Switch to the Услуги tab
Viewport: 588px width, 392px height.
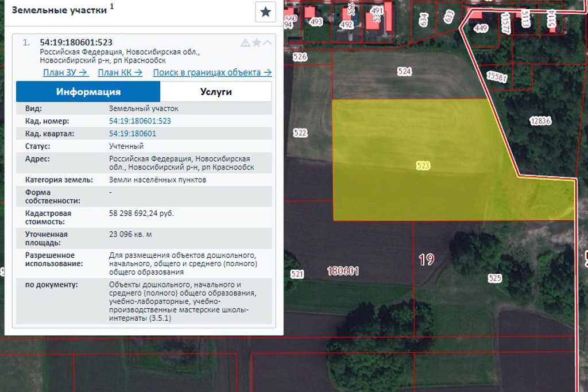[x=216, y=92]
